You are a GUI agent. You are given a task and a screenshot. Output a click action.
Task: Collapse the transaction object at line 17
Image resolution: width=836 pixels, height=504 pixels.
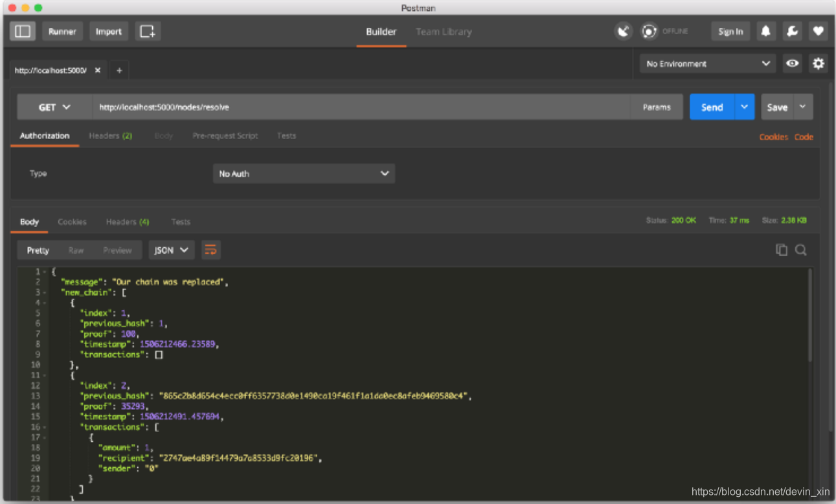pos(45,437)
